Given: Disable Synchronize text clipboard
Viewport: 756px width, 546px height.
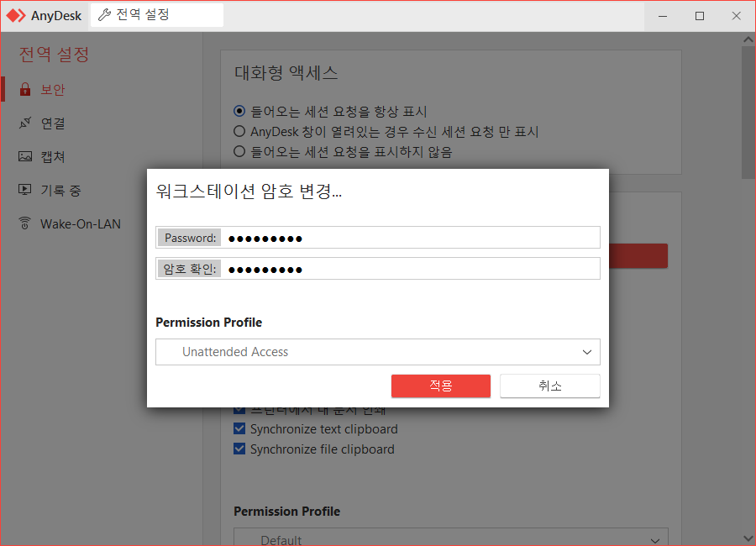Looking at the screenshot, I should [x=239, y=428].
